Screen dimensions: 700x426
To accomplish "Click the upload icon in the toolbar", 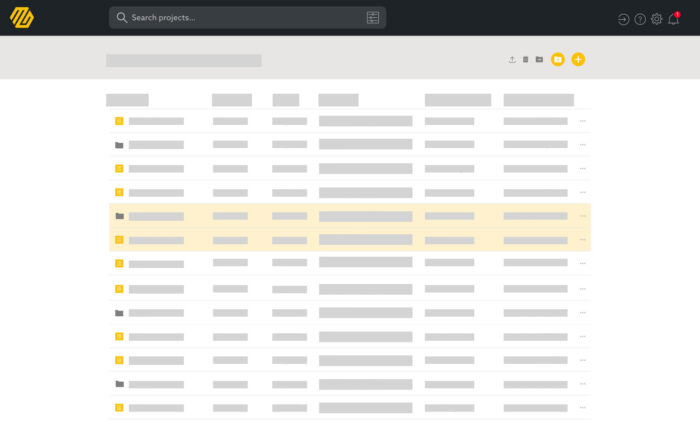I will point(512,60).
